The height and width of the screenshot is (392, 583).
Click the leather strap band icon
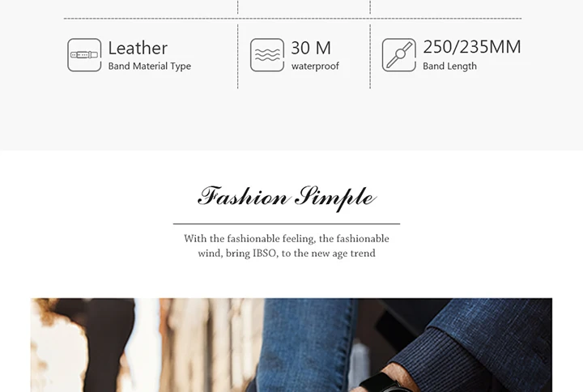coord(84,55)
